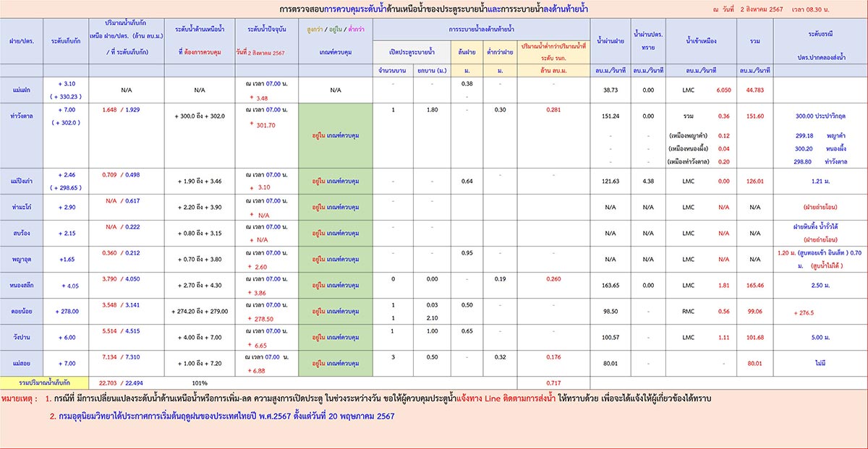The height and width of the screenshot is (449, 868).
Task: Select the value '100.57' in วังปาน row
Action: pyautogui.click(x=610, y=337)
